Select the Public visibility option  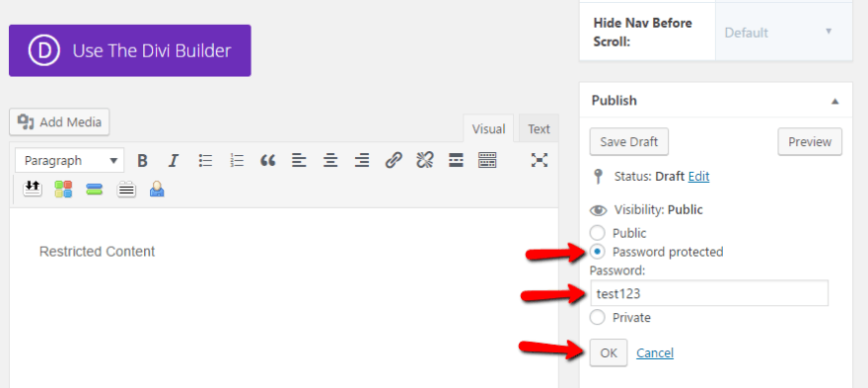(x=598, y=233)
